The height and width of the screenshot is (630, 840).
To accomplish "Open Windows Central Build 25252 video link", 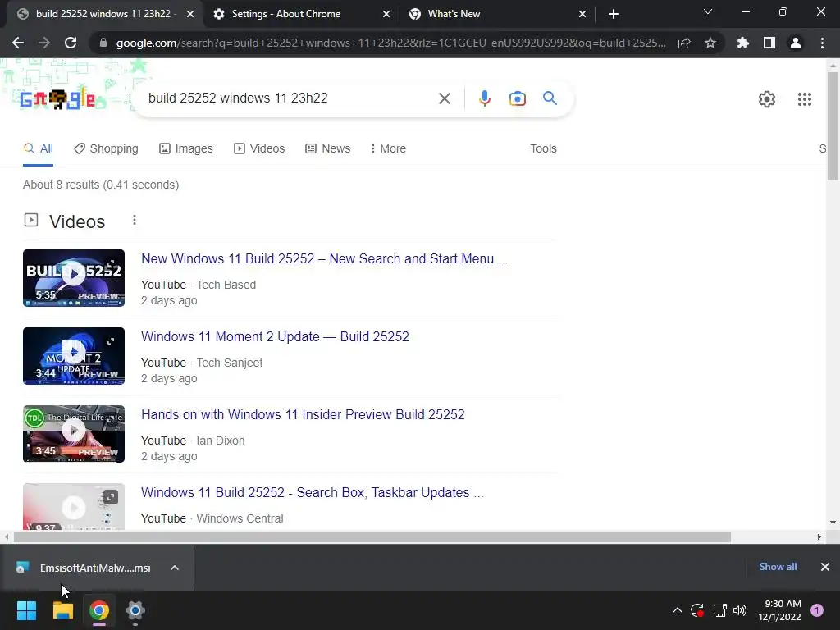I will [313, 492].
